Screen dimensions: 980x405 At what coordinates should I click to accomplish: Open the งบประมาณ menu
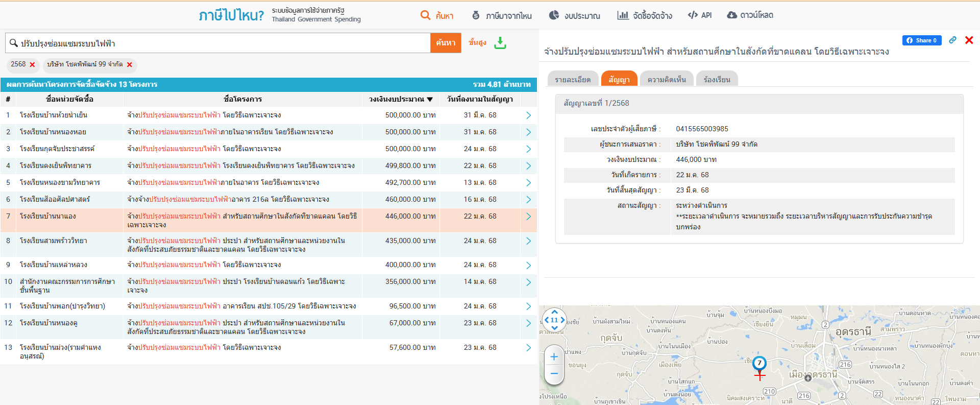coord(575,15)
